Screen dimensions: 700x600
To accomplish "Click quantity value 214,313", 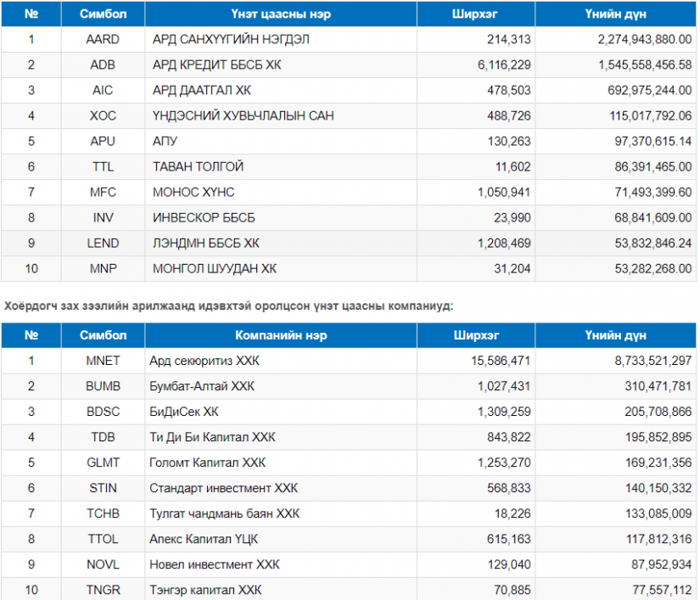I will (509, 39).
